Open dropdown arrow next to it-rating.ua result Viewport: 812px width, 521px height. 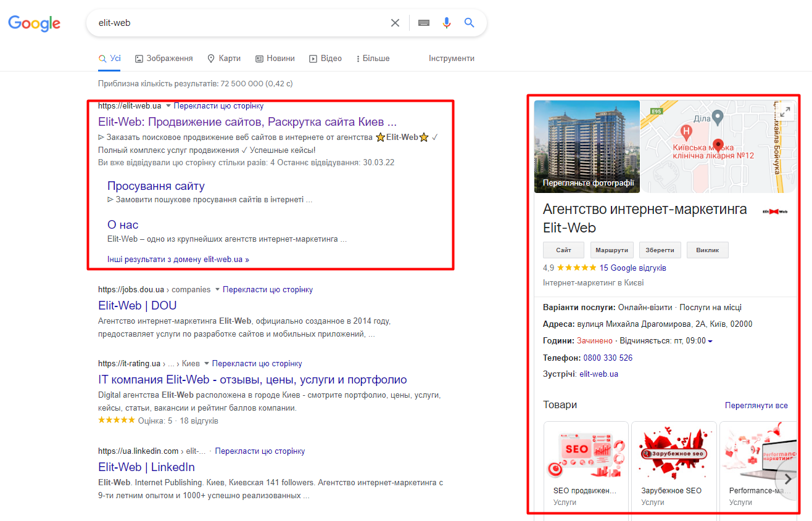tap(207, 364)
